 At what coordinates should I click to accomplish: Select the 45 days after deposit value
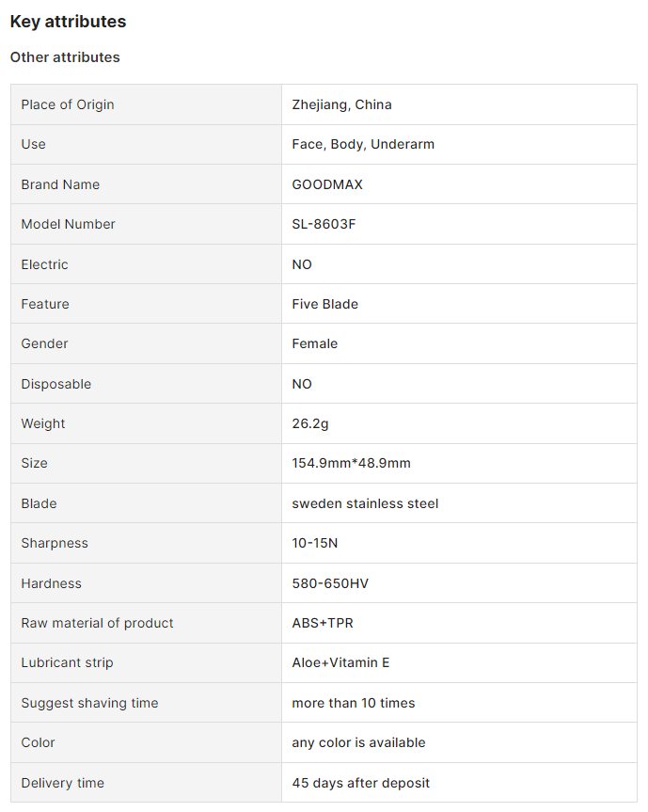(361, 783)
